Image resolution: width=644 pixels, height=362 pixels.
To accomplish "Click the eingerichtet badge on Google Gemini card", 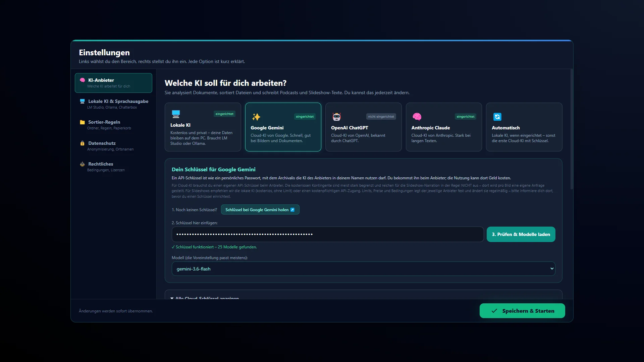I will point(305,117).
